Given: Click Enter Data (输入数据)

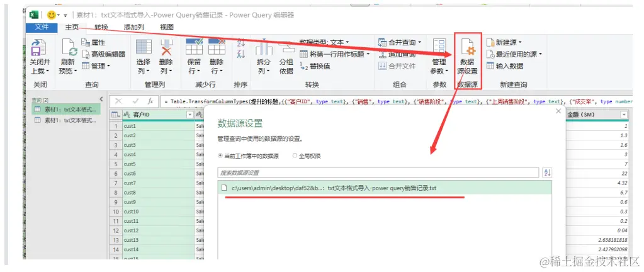Looking at the screenshot, I should click(x=505, y=65).
